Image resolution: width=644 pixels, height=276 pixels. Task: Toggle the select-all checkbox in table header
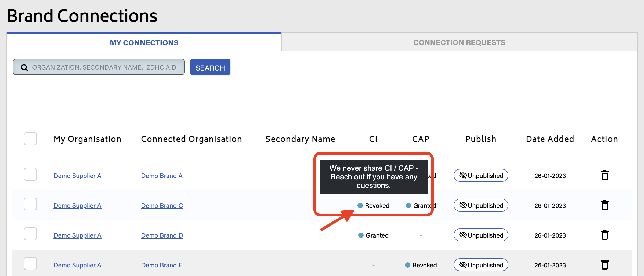click(x=30, y=139)
